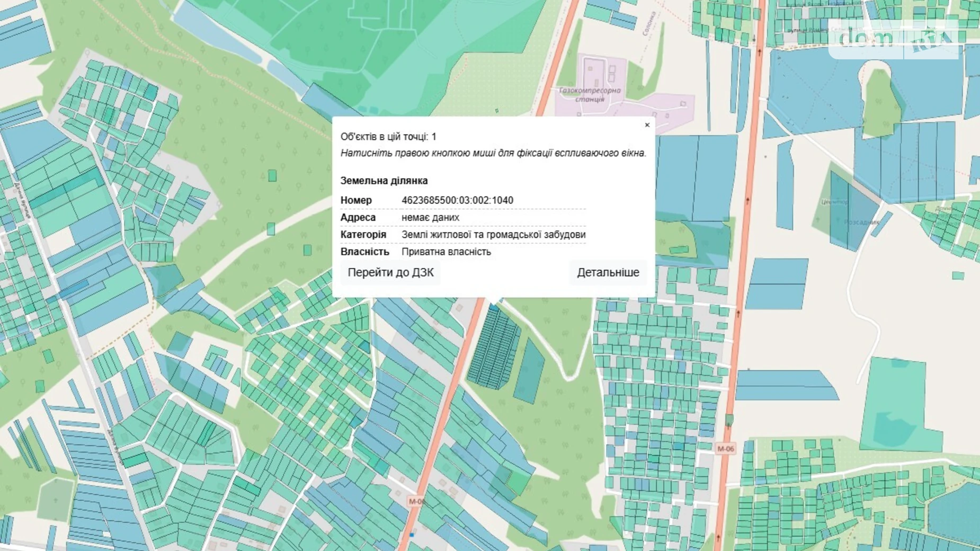Click the dom.ria logo watermark
The width and height of the screenshot is (980, 551).
(x=895, y=38)
